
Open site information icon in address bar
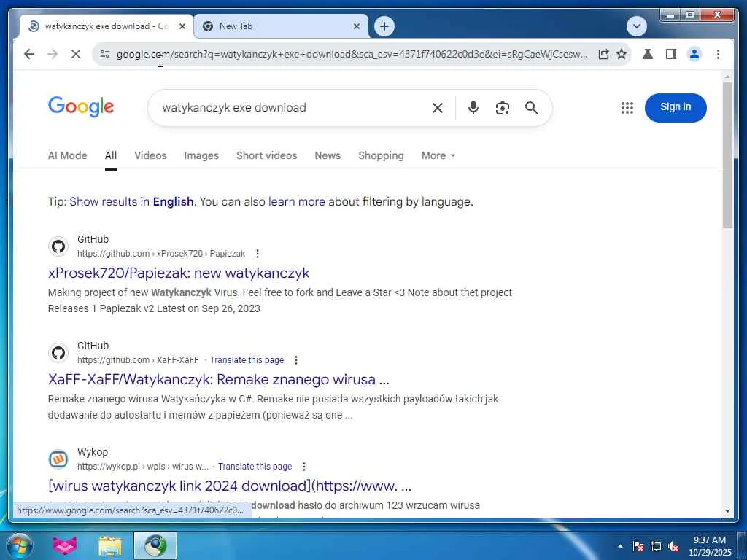click(105, 54)
